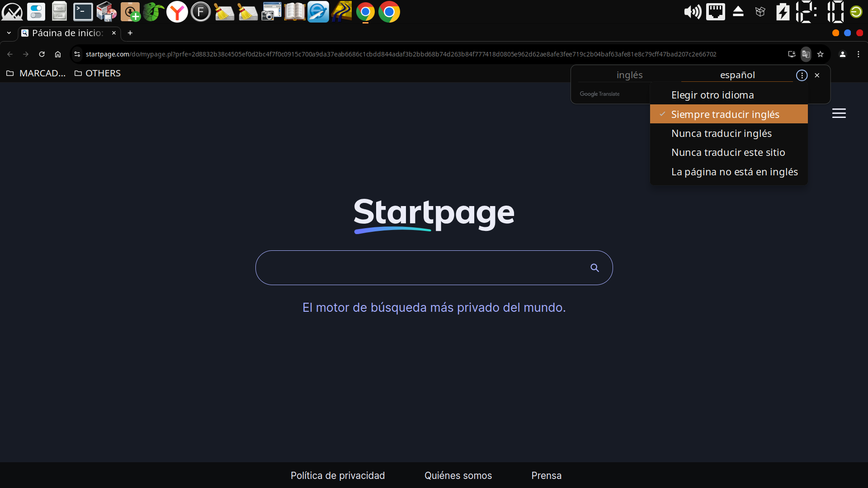This screenshot has height=488, width=868.
Task: Open the terminal emulator from the top bar
Action: click(x=83, y=12)
